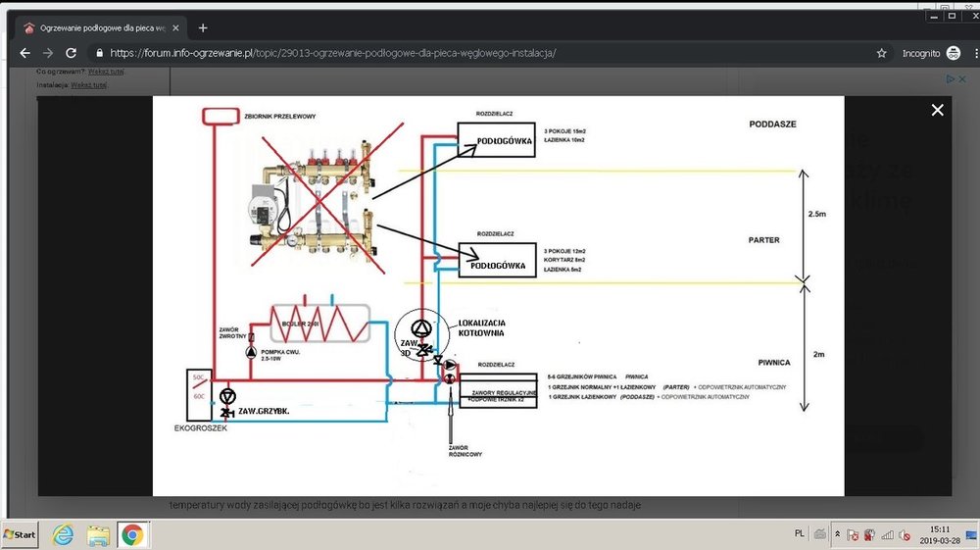This screenshot has width=980, height=550.
Task: Close the image lightbox overlay
Action: point(937,110)
